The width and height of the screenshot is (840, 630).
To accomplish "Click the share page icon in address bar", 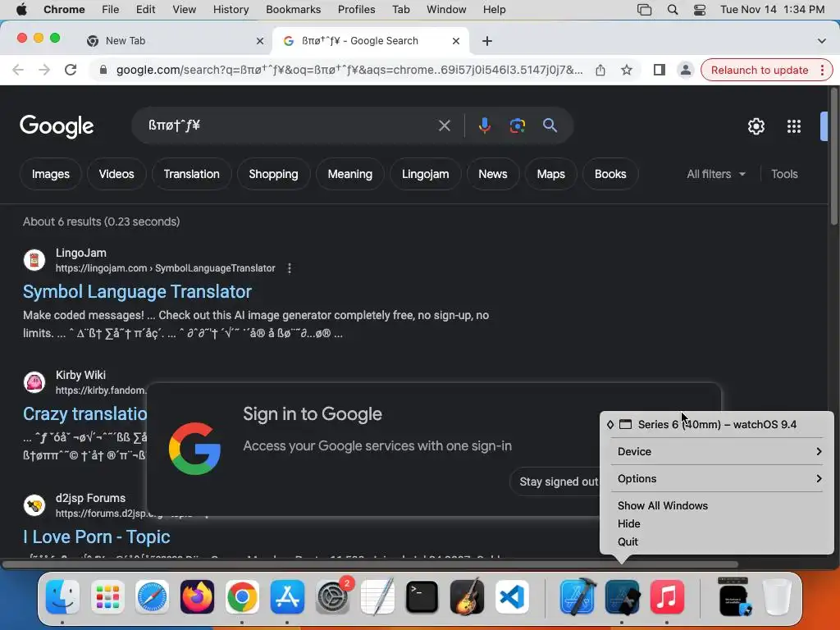I will tap(600, 70).
